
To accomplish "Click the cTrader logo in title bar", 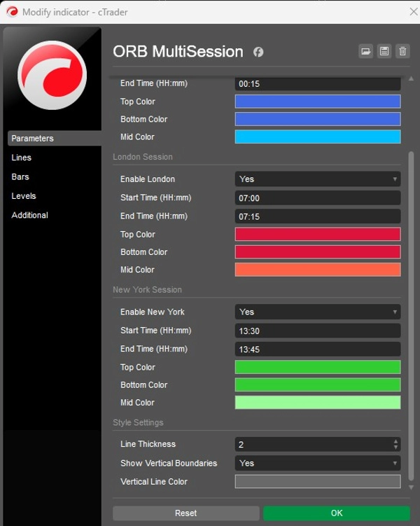I will tap(12, 12).
